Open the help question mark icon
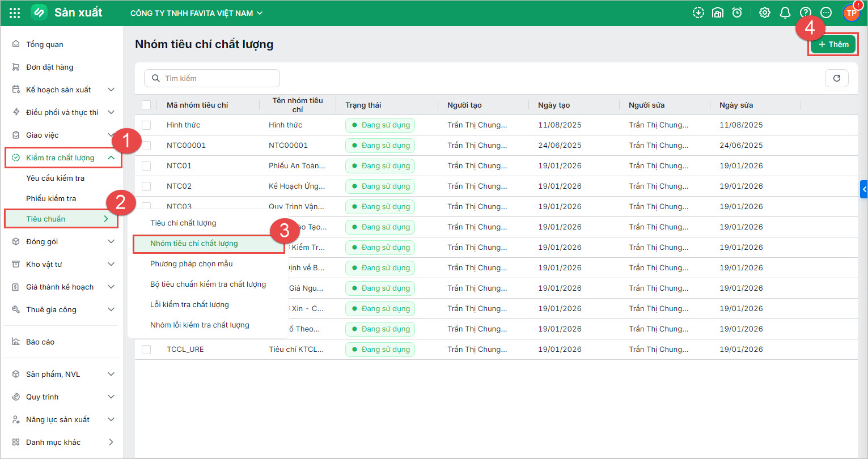The image size is (868, 459). click(806, 12)
